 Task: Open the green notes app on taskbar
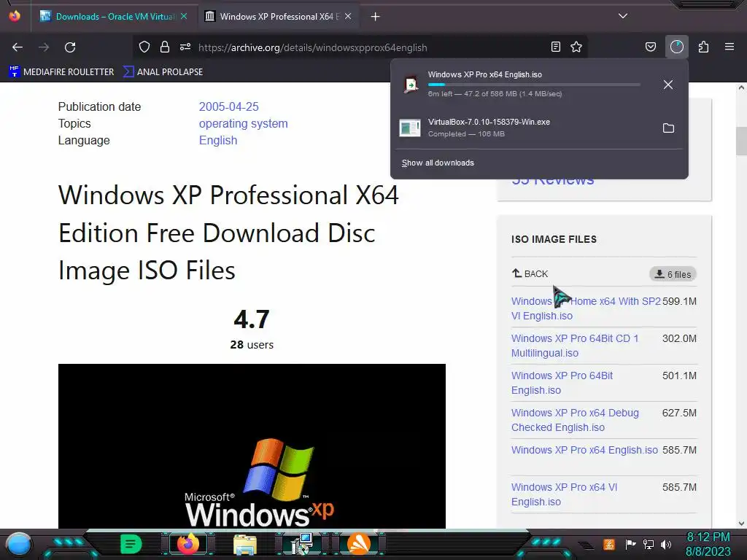(x=131, y=544)
